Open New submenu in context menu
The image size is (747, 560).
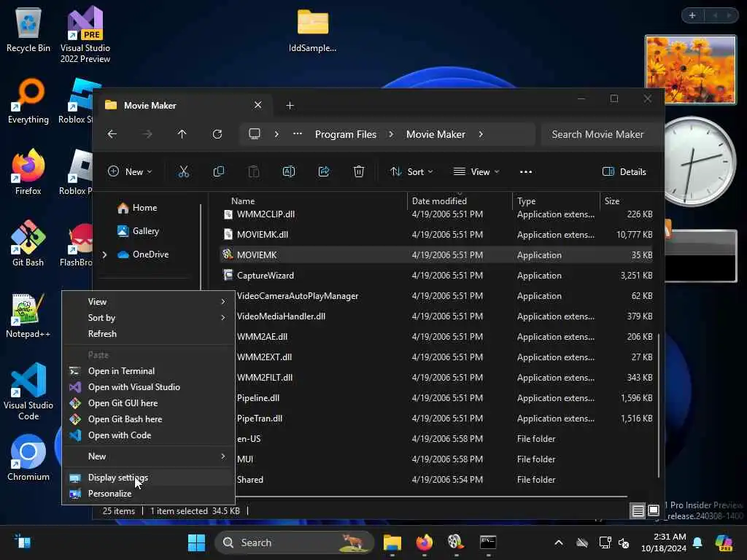click(149, 456)
